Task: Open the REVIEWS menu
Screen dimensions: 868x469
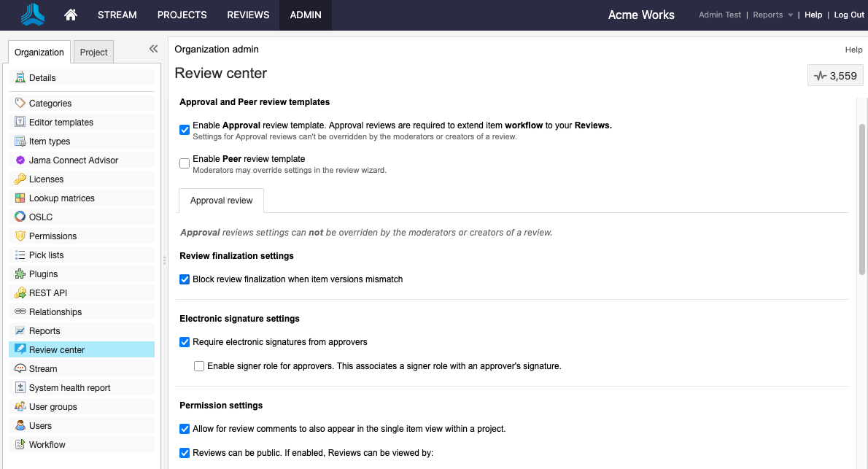Action: [248, 15]
